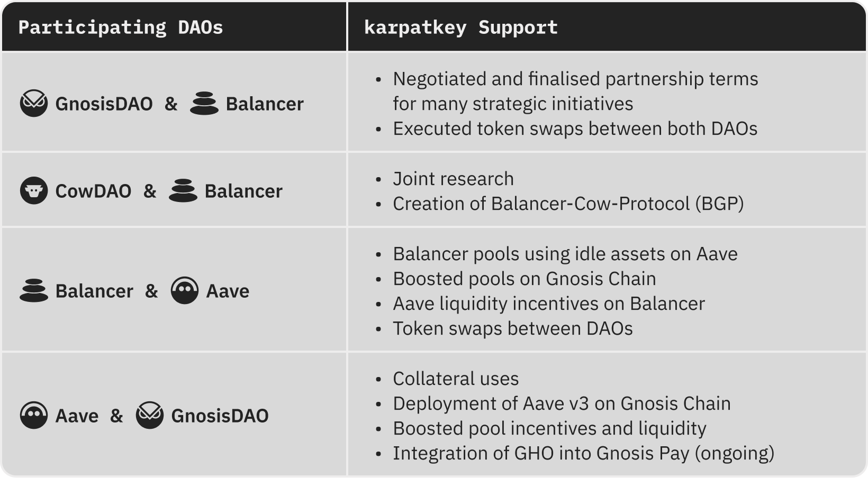Click the Aave ghost icon in last row
Viewport: 868px width, 478px height.
point(34,415)
